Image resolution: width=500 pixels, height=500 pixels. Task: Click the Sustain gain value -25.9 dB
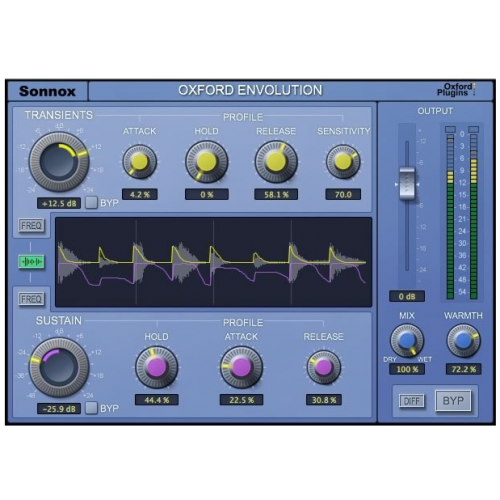coord(59,409)
